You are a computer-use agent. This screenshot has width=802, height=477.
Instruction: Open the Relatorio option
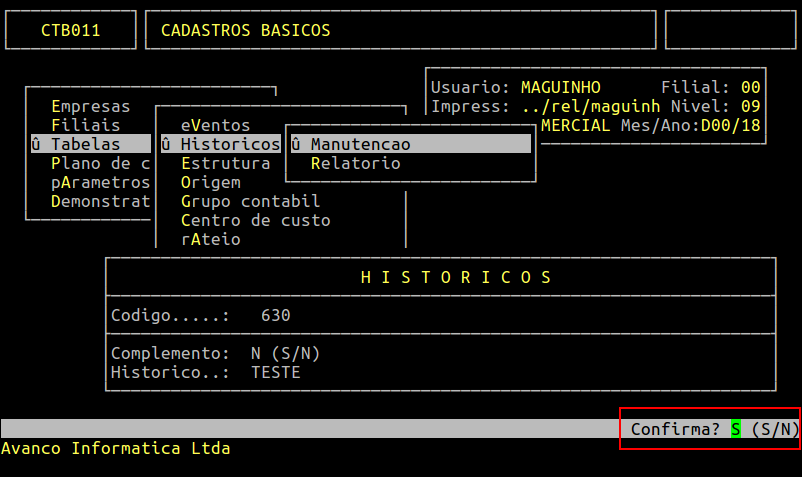(x=355, y=163)
